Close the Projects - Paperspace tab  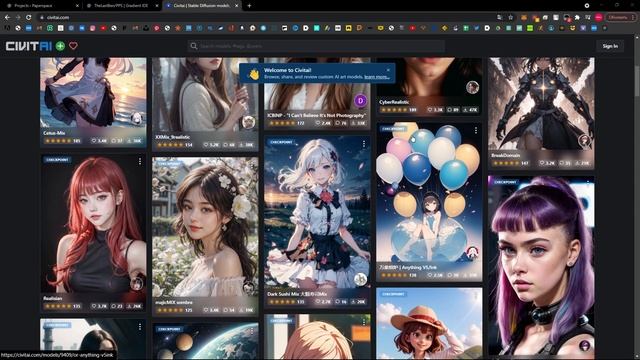pyautogui.click(x=77, y=6)
